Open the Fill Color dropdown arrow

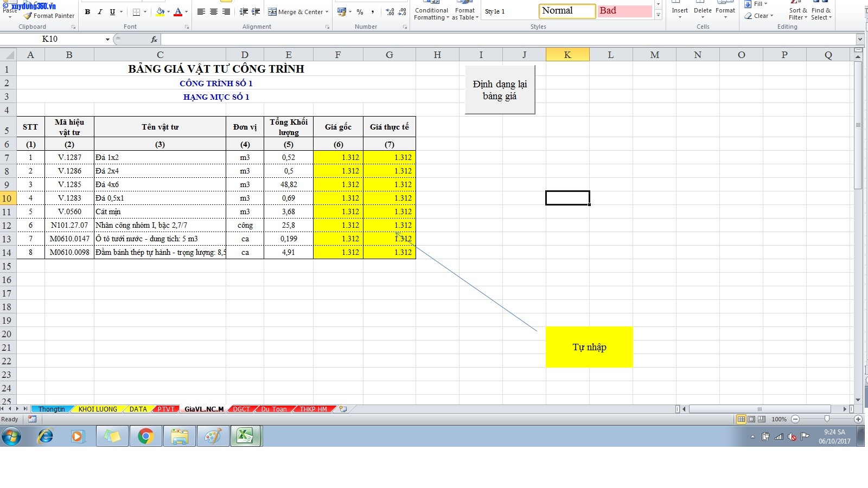coord(168,12)
